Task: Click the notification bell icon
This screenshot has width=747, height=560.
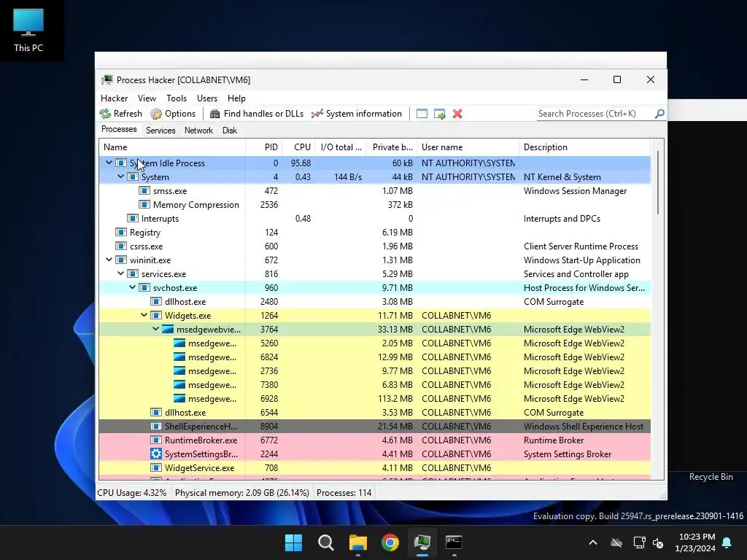Action: point(727,542)
